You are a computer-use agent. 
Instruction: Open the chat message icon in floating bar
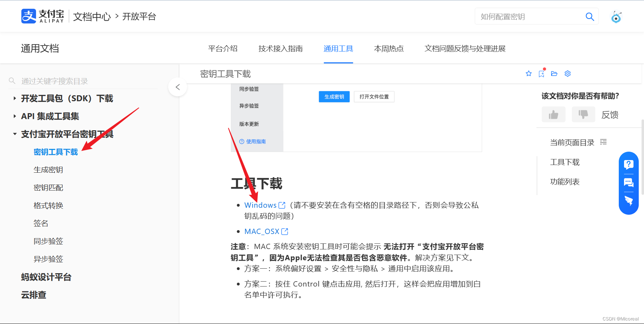click(629, 182)
